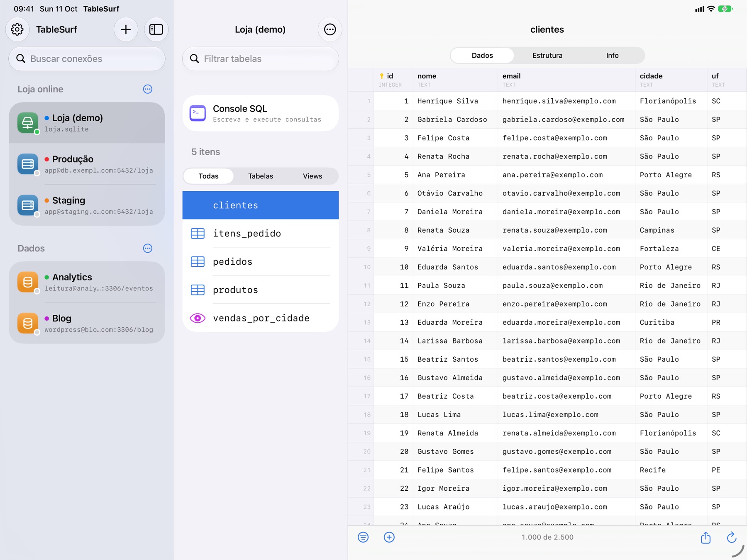The height and width of the screenshot is (560, 747).
Task: Click the Analytics database icon
Action: (28, 282)
